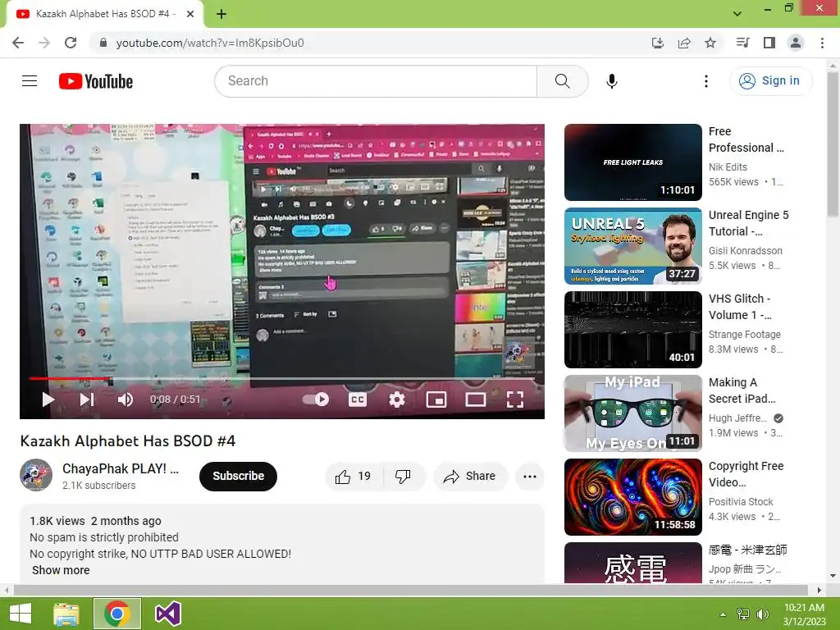
Task: Focus the YouTube Search field
Action: coord(376,81)
